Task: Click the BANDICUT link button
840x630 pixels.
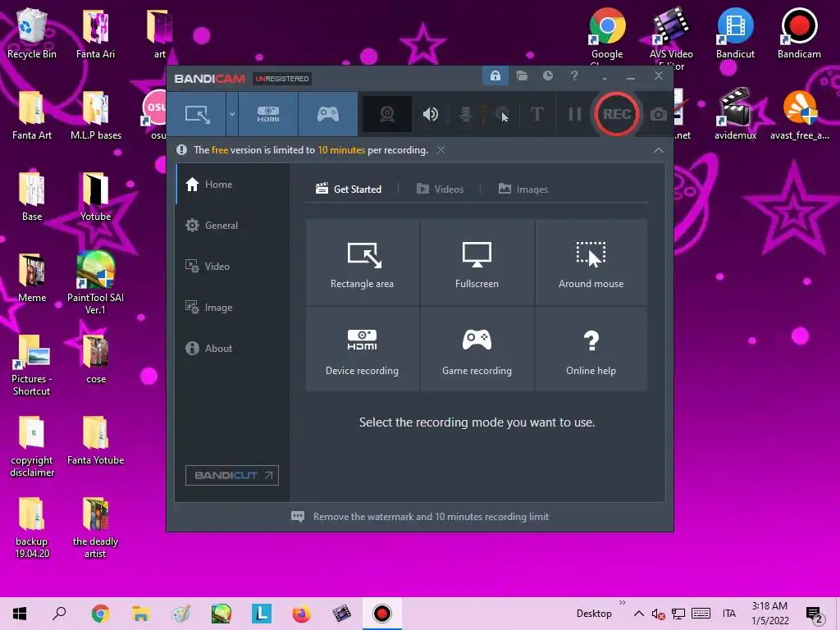Action: pos(232,475)
